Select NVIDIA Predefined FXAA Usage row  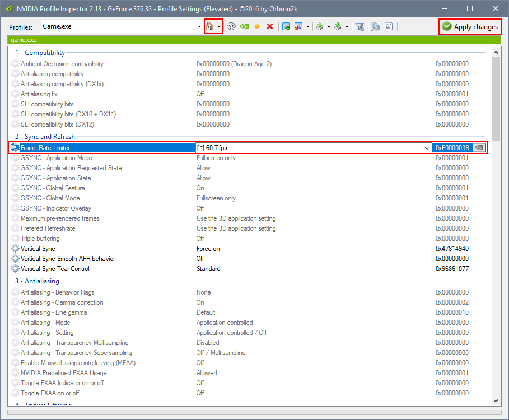point(248,373)
